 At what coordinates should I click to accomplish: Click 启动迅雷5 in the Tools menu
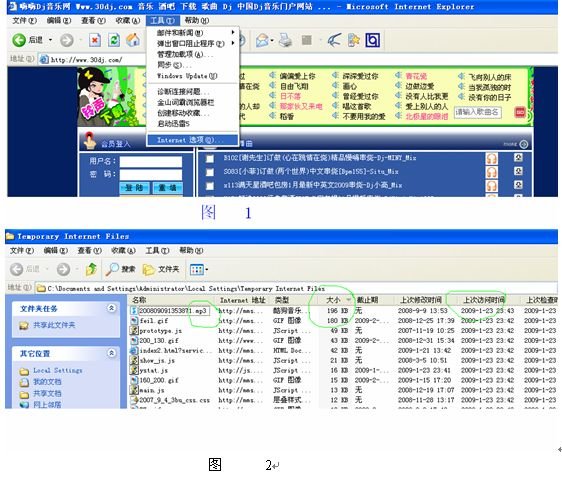pyautogui.click(x=193, y=124)
